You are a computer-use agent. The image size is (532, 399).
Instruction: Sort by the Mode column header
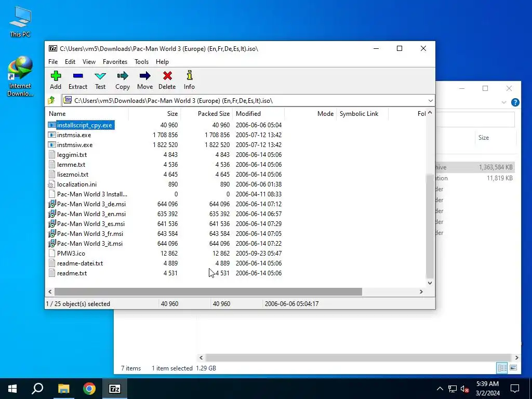310,114
